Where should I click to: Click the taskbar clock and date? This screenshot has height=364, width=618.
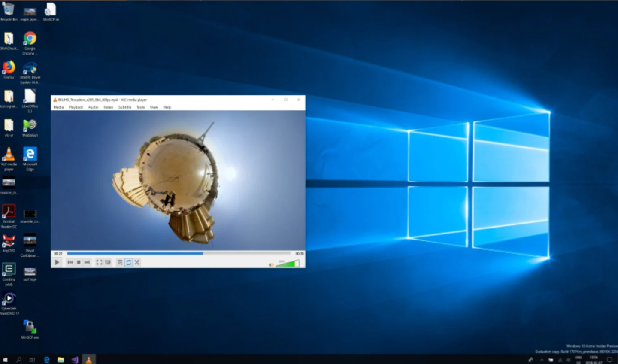point(594,360)
